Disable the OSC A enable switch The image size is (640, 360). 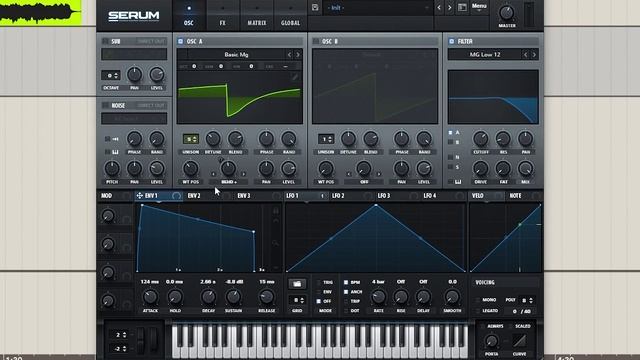click(181, 41)
